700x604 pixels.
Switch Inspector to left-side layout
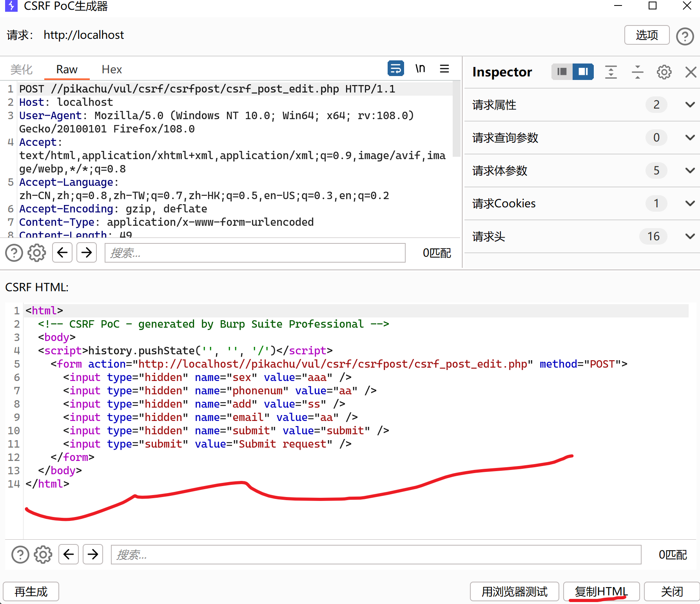point(562,71)
